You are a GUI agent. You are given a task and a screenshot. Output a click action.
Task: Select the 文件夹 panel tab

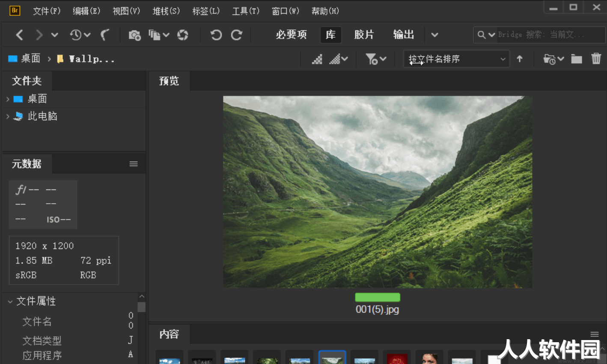[x=27, y=81]
